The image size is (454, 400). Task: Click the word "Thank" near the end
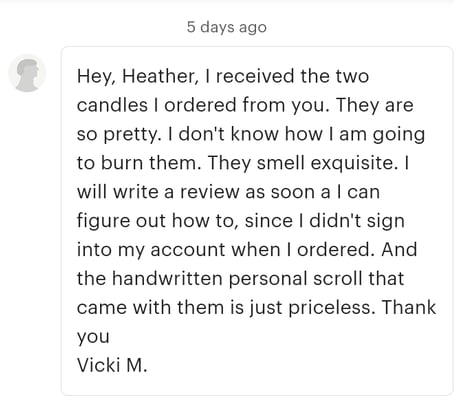tap(409, 307)
